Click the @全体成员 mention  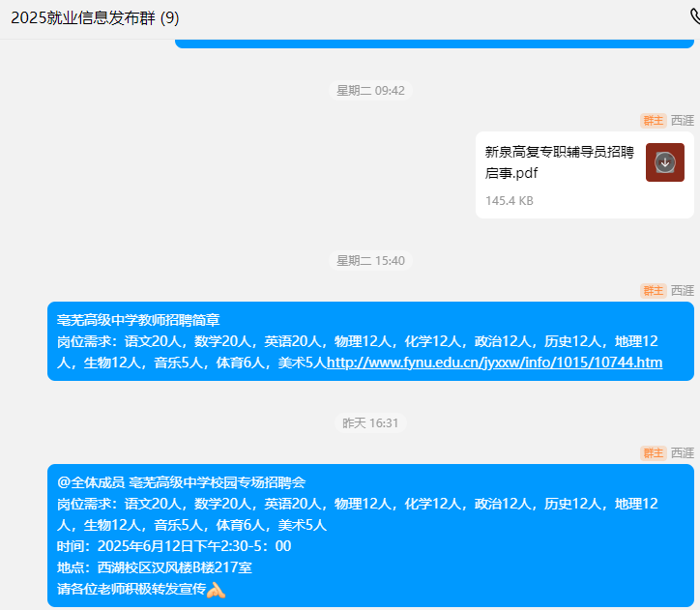pos(91,482)
